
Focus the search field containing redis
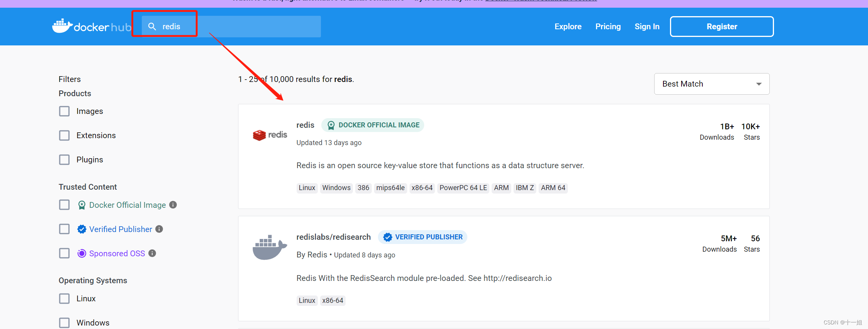click(x=231, y=27)
